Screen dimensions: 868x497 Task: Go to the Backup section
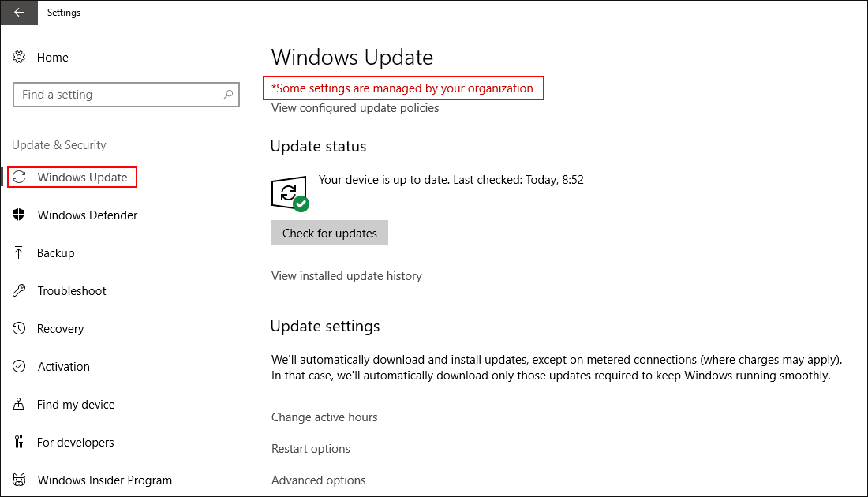pos(55,253)
